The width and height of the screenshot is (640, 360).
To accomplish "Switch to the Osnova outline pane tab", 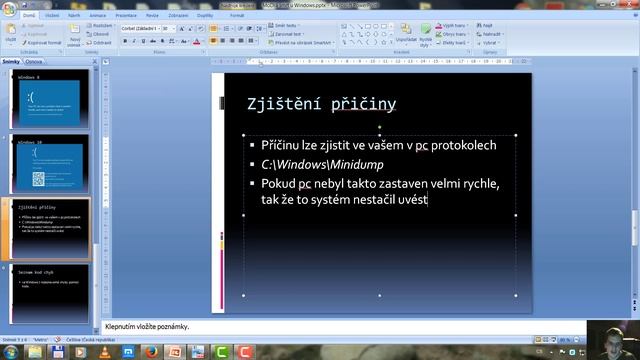I will [x=33, y=62].
